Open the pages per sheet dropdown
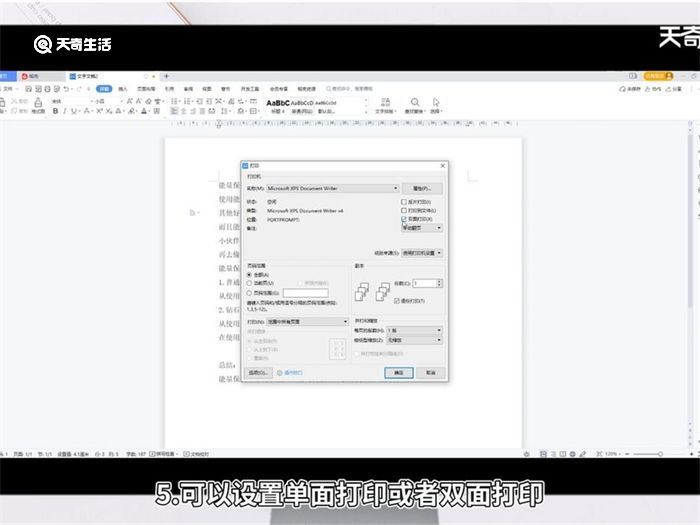The height and width of the screenshot is (525, 700). (414, 330)
